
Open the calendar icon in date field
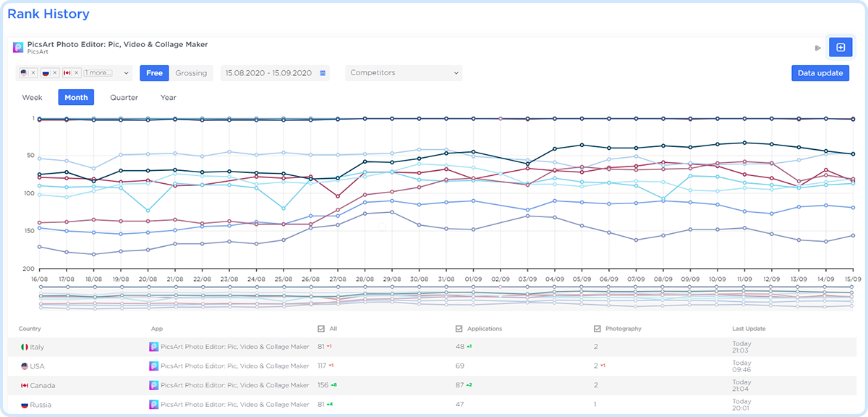323,73
